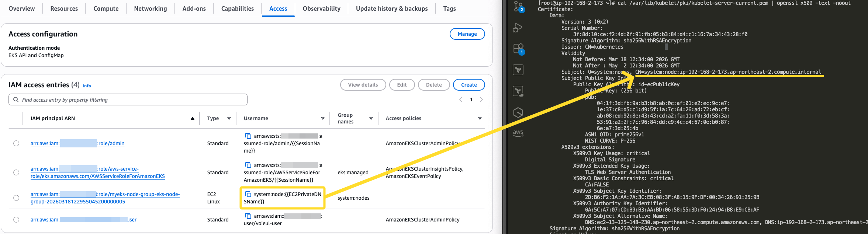Click the Issuer: CN=kubernetes line in terminal
Image resolution: width=868 pixels, height=234 pixels.
[592, 47]
